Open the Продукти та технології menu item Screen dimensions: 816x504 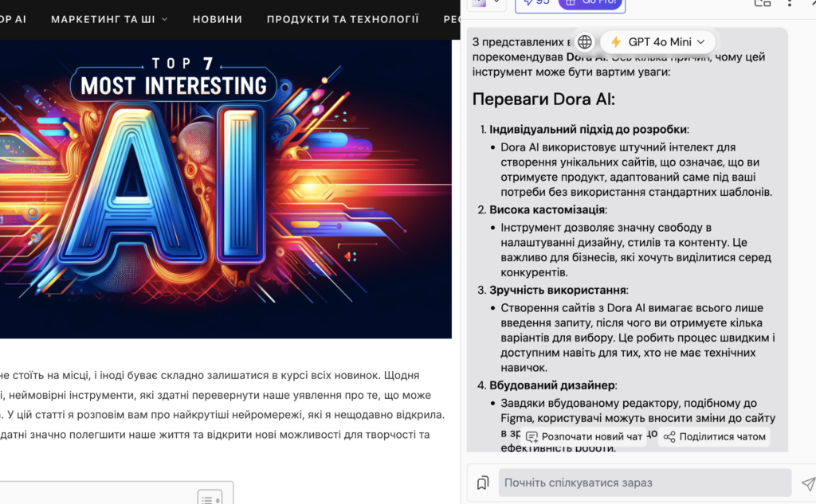coord(343,18)
